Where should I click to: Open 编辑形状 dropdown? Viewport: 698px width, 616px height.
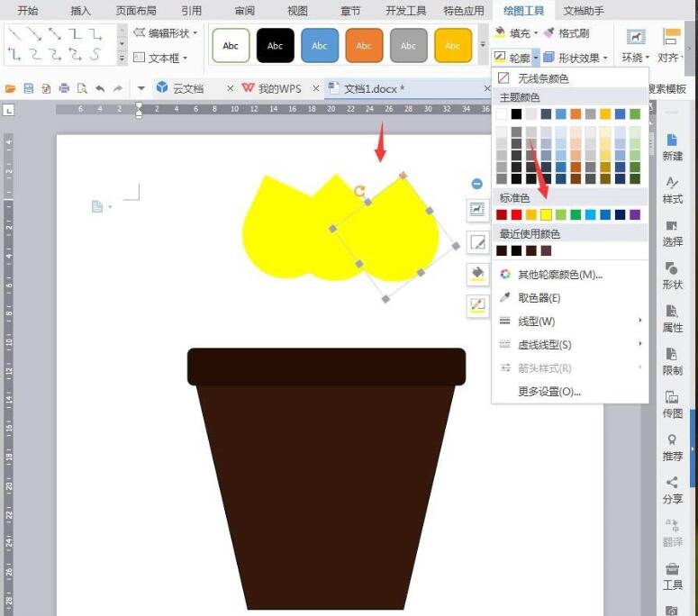point(165,32)
